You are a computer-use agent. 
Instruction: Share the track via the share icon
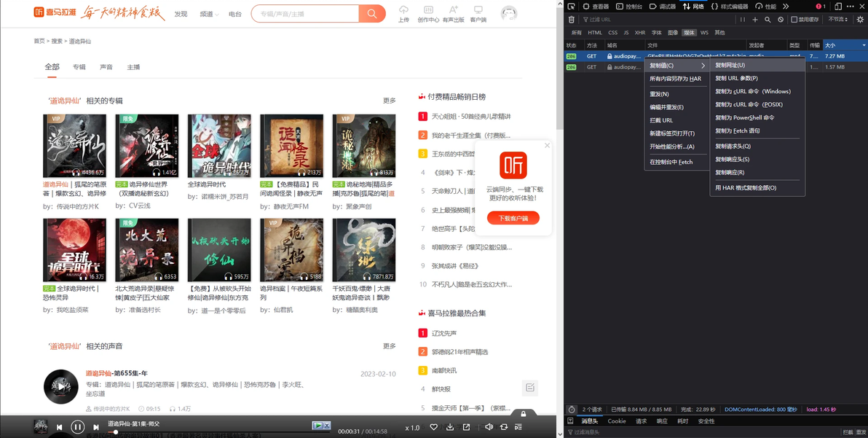pos(467,427)
